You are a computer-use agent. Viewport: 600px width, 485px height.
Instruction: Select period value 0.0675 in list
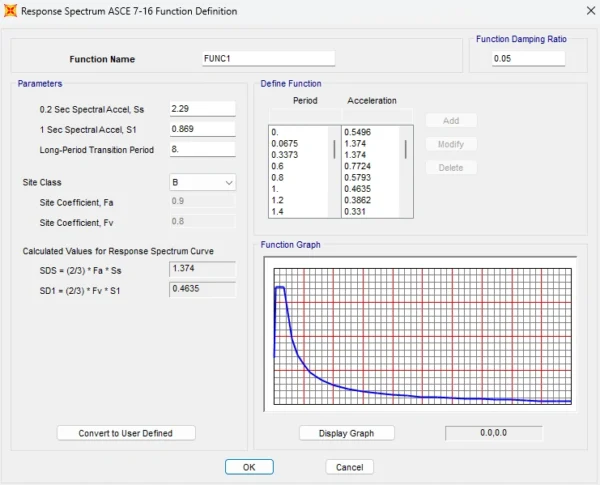(x=285, y=144)
